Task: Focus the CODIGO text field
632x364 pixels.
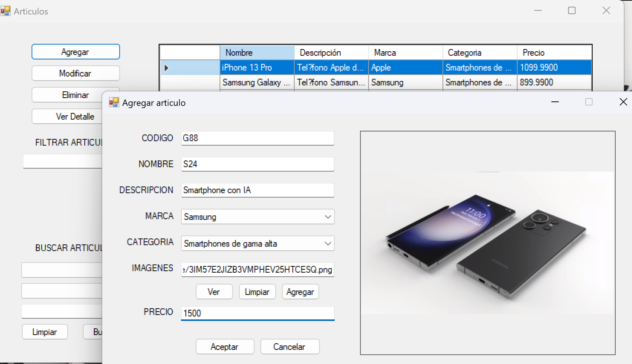Action: click(257, 138)
